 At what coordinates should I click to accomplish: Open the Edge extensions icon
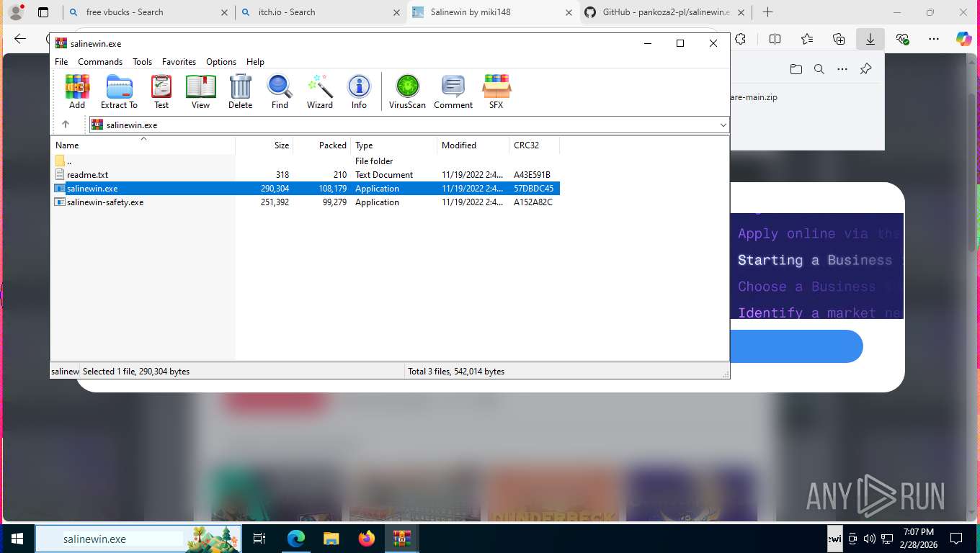click(x=740, y=39)
